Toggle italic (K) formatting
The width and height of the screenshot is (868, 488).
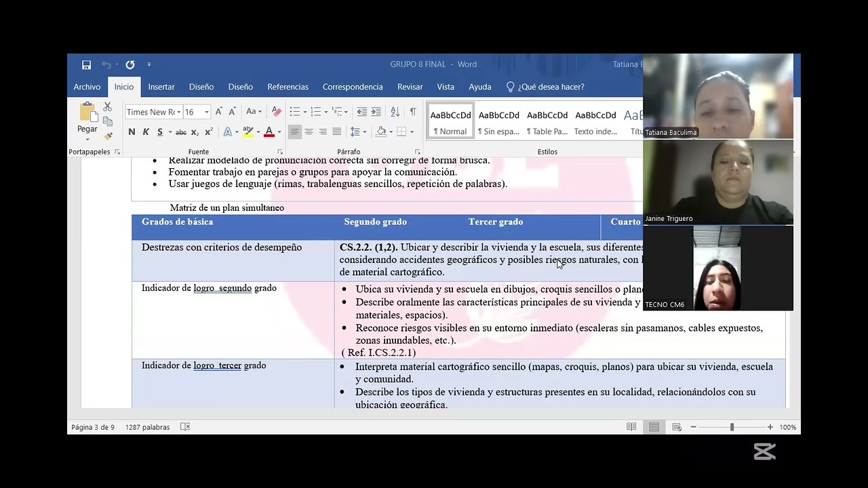(x=146, y=132)
